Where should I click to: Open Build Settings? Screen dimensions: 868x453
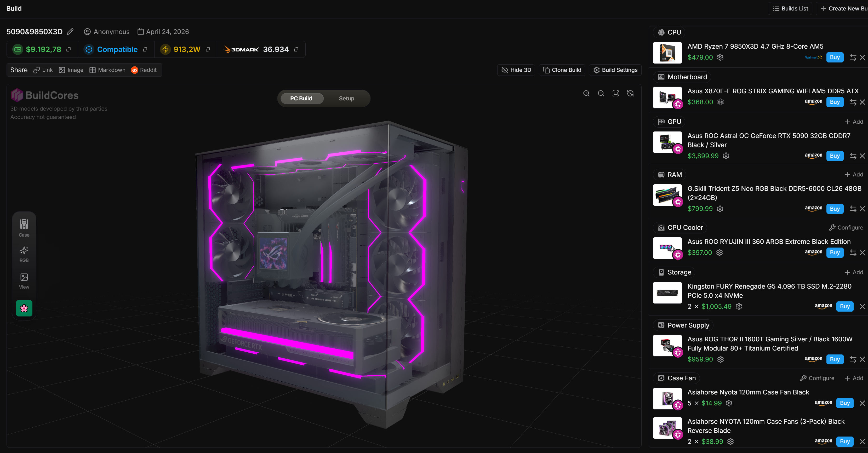pyautogui.click(x=615, y=70)
